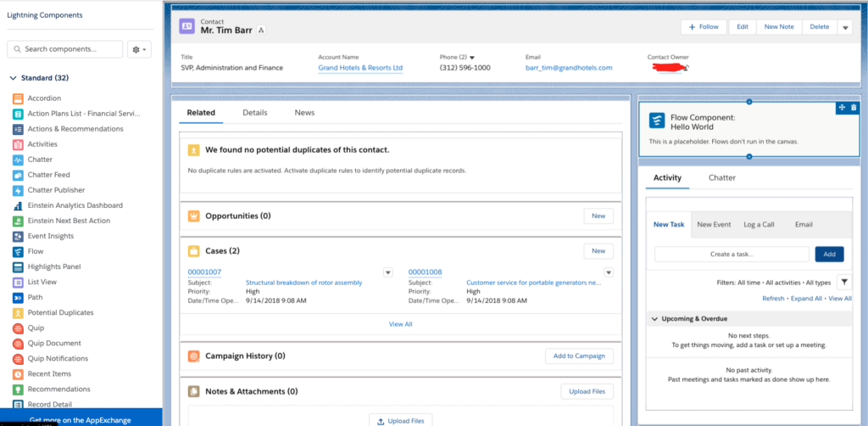Select the Chatter component icon in sidebar
The width and height of the screenshot is (868, 426).
click(18, 160)
